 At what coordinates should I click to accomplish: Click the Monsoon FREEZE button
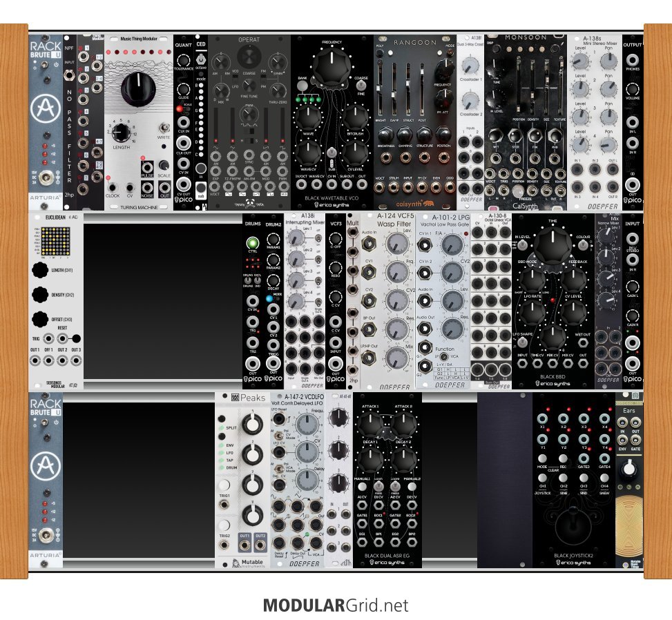[519, 191]
